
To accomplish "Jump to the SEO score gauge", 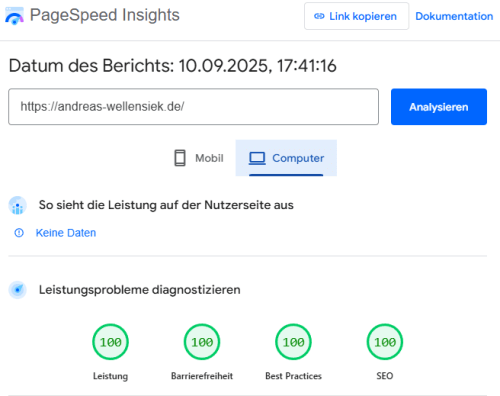I will click(x=385, y=342).
